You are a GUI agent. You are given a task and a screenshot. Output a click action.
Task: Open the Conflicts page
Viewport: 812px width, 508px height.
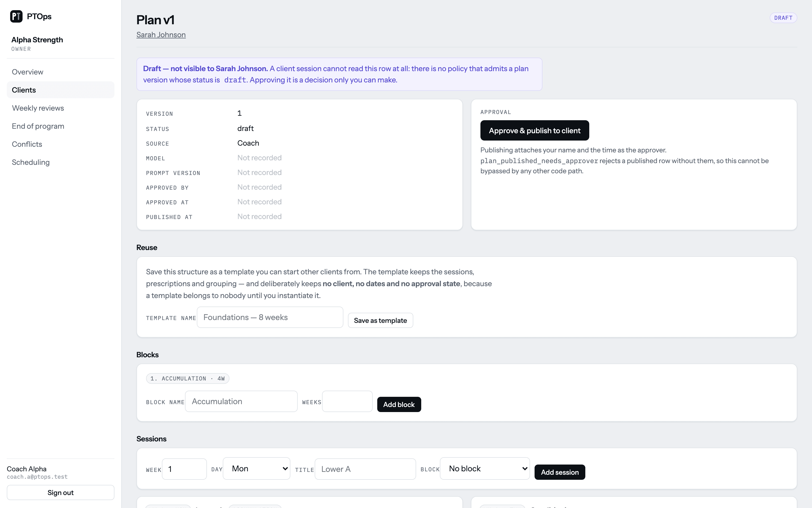tap(60, 144)
